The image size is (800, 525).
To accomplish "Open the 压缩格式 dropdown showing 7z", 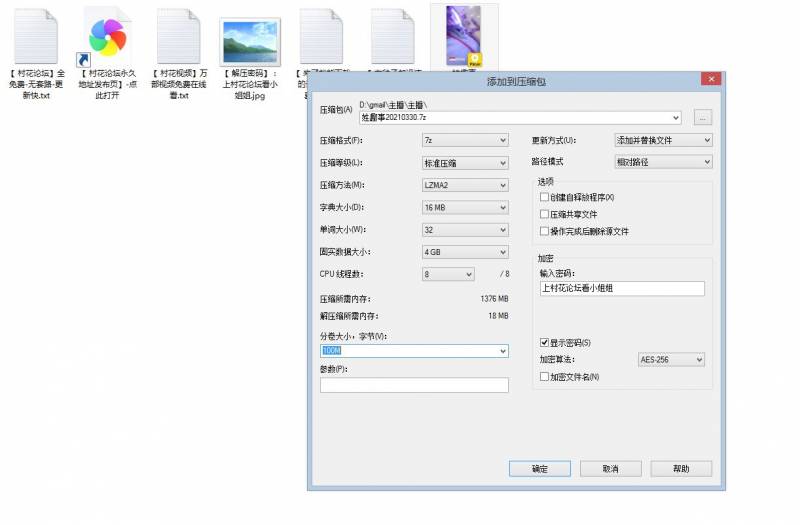I will coord(465,141).
